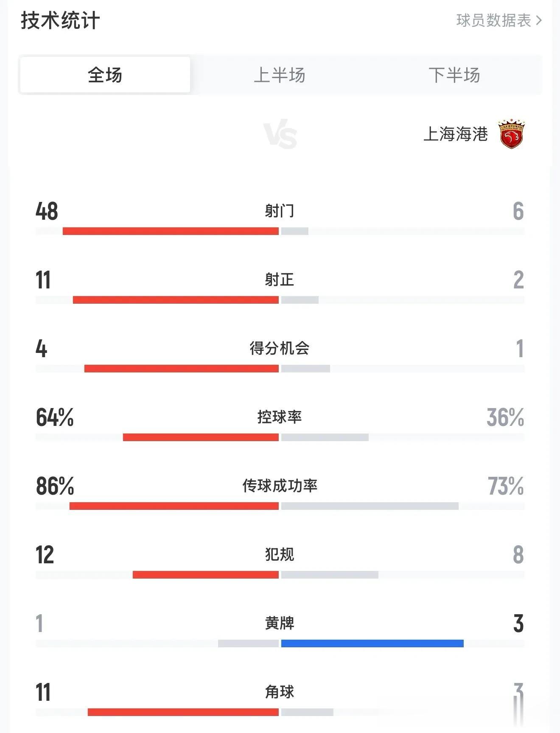Click the red 射门 shots bar

click(x=171, y=231)
